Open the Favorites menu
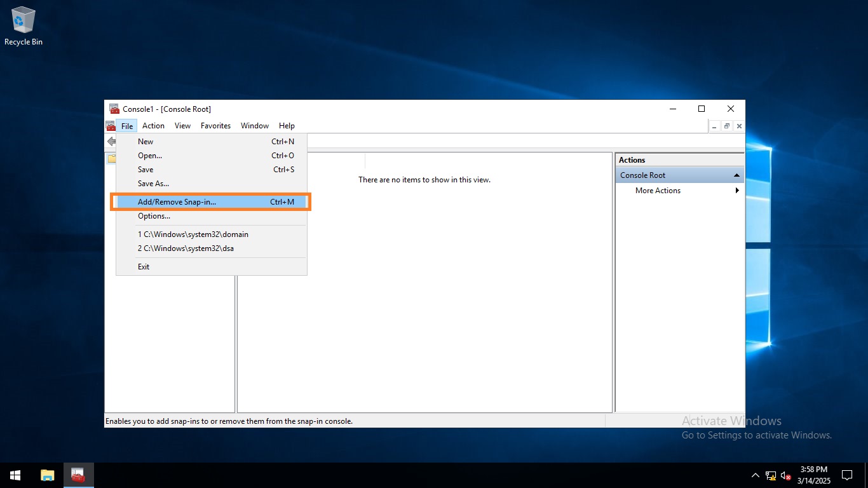Image resolution: width=868 pixels, height=488 pixels. 215,126
